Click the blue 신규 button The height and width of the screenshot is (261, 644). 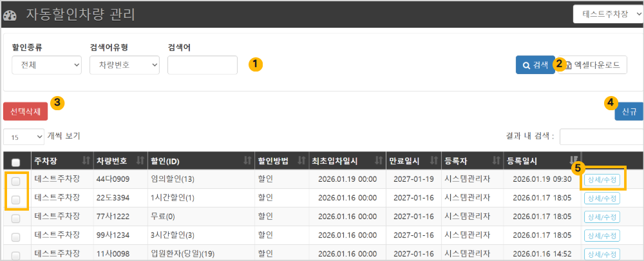[629, 111]
